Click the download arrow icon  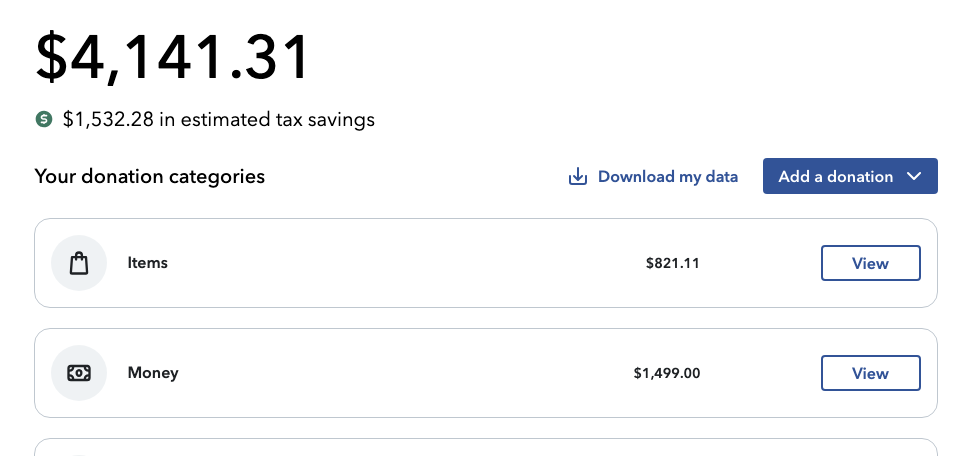577,177
